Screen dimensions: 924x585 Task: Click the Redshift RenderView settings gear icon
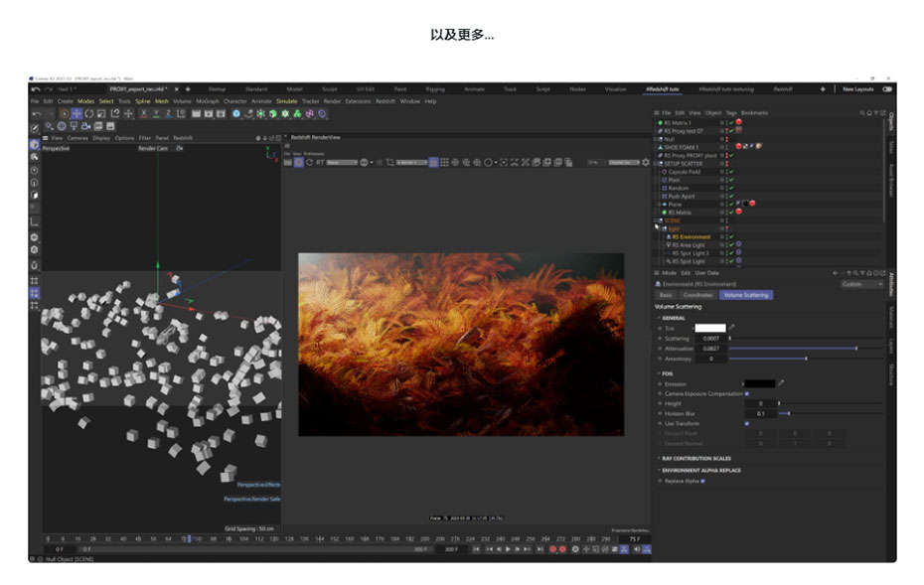click(x=645, y=162)
